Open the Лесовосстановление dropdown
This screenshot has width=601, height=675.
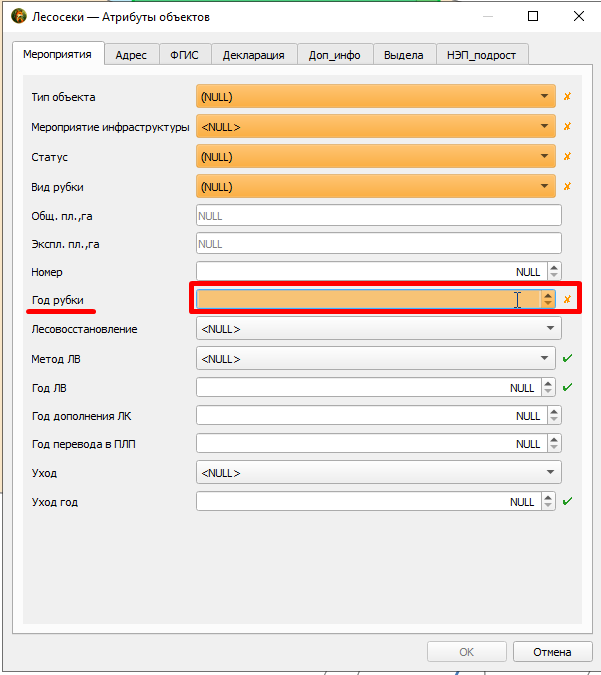378,328
